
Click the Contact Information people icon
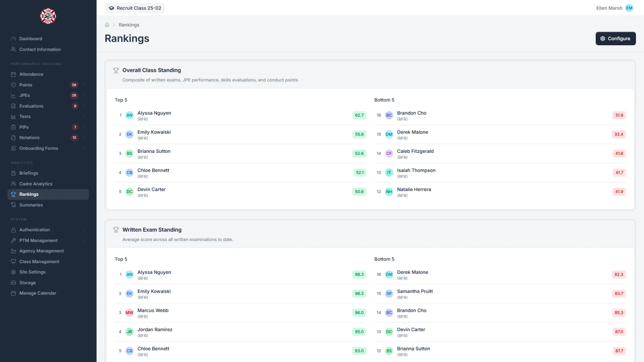13,49
